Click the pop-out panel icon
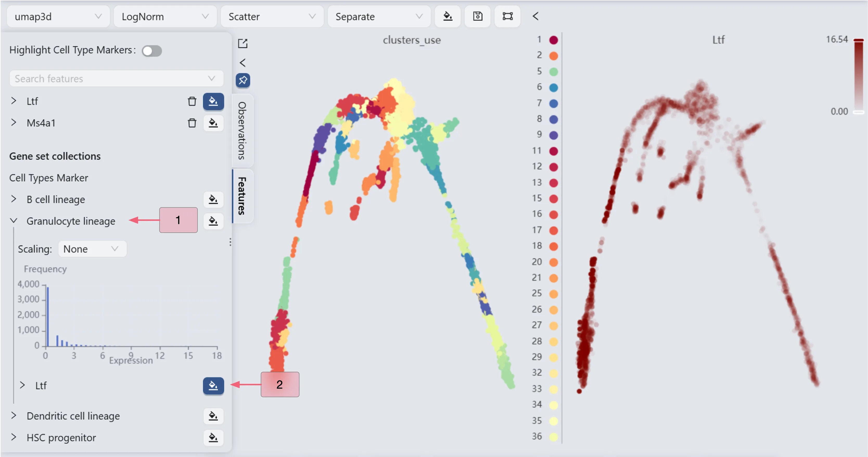 click(242, 43)
